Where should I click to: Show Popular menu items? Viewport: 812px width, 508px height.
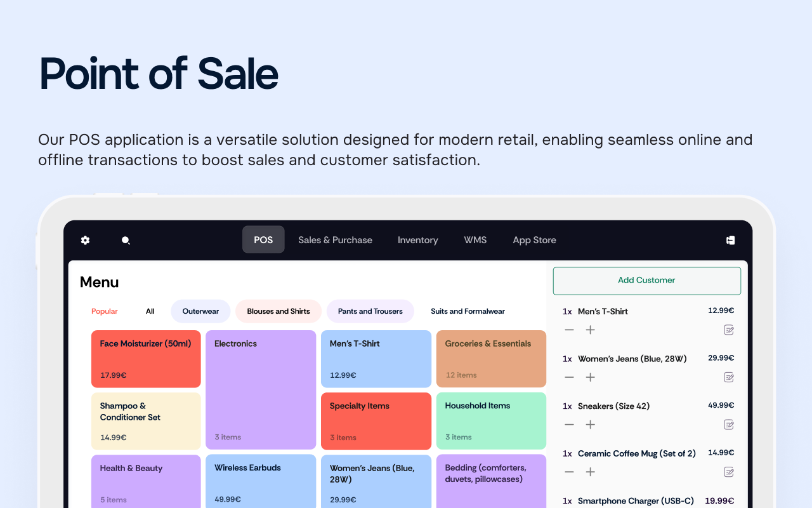105,311
